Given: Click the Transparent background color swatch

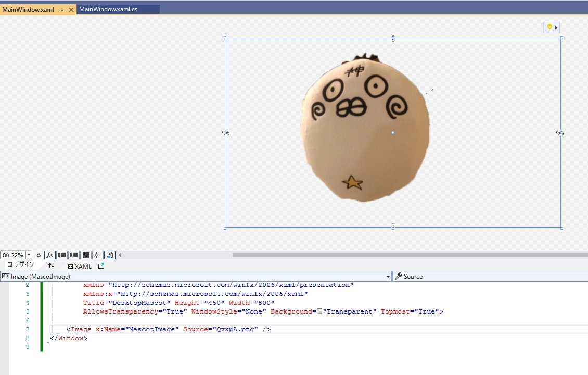Looking at the screenshot, I should point(319,311).
